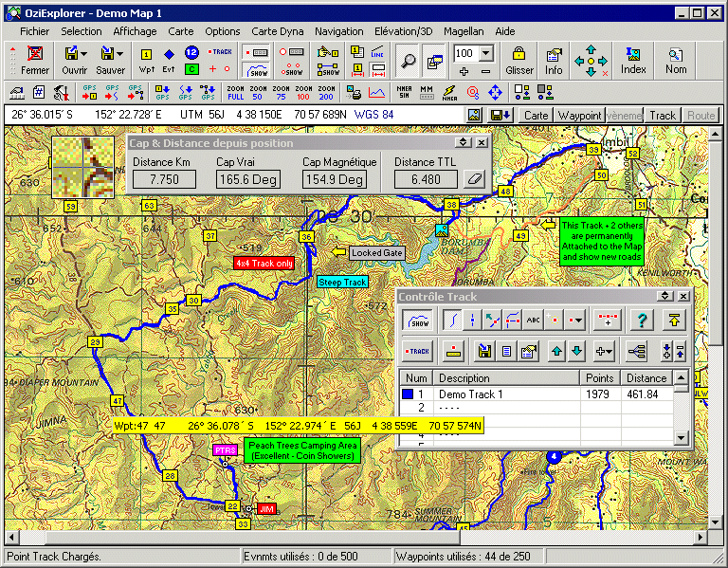Click the Track button near Route
This screenshot has height=568, width=728.
click(x=663, y=115)
